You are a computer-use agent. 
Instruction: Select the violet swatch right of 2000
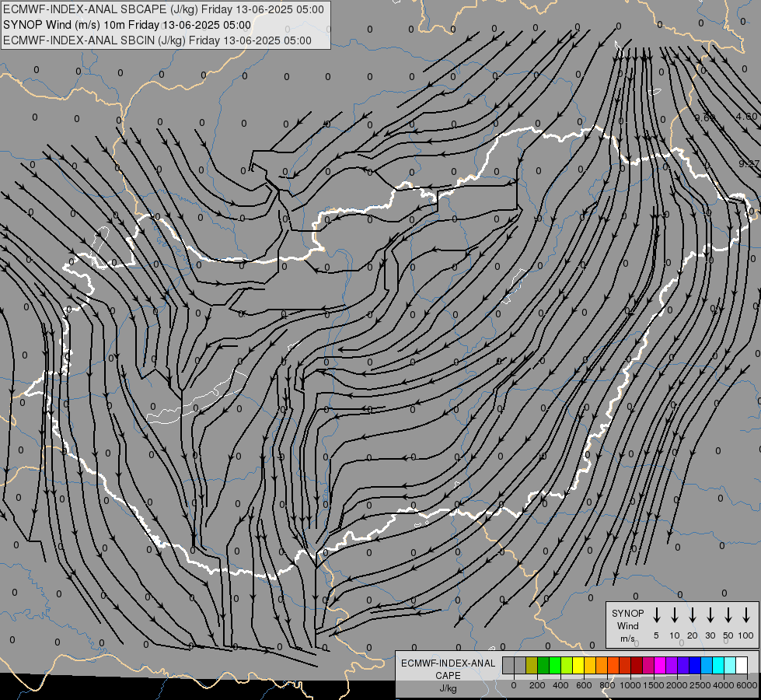click(x=682, y=665)
